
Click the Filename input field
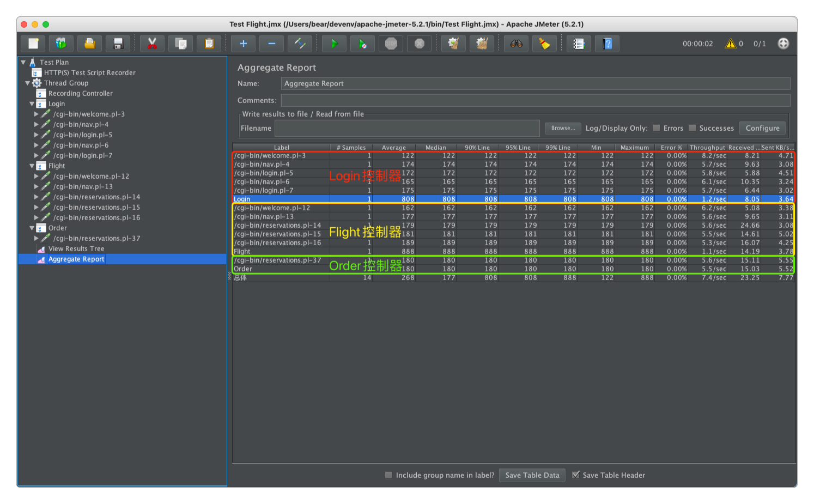(407, 128)
